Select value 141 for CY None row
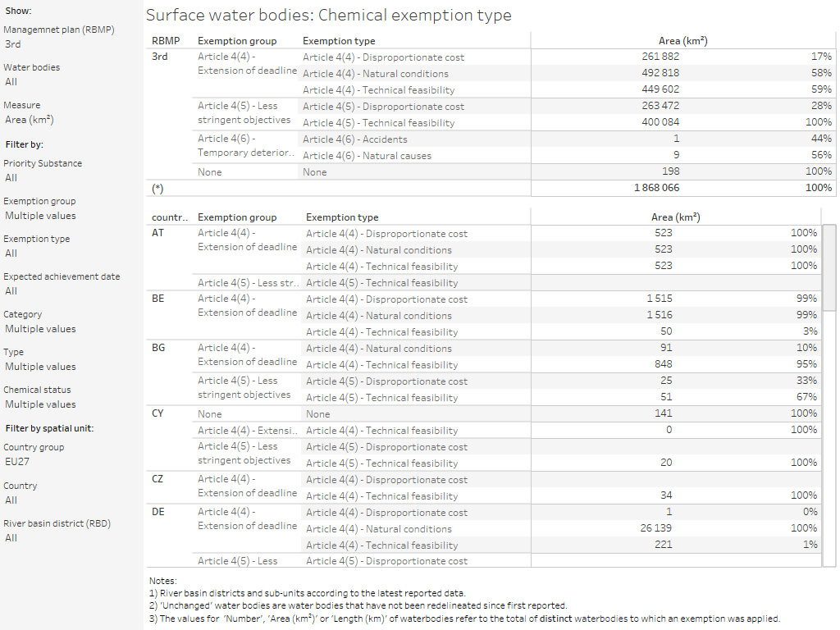 pyautogui.click(x=663, y=413)
